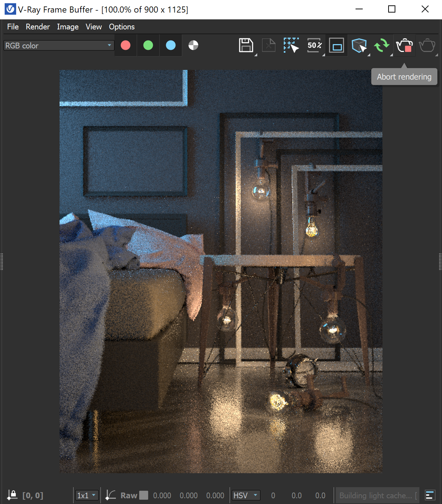
Task: Select the region render tool
Action: click(x=291, y=45)
